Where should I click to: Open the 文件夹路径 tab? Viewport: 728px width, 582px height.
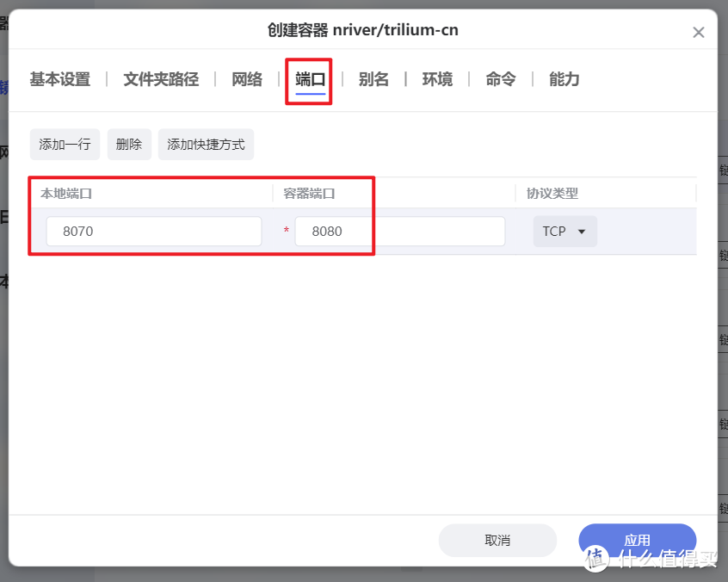coord(159,79)
